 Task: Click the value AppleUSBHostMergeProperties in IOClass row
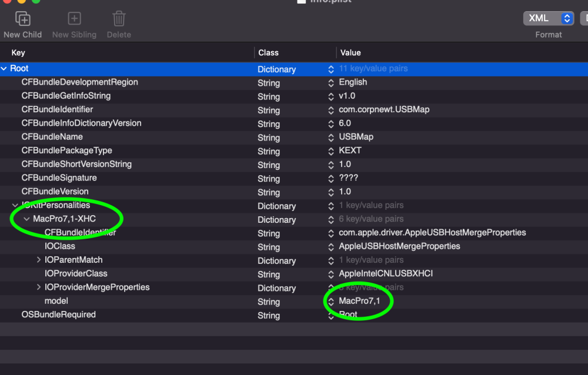point(399,246)
